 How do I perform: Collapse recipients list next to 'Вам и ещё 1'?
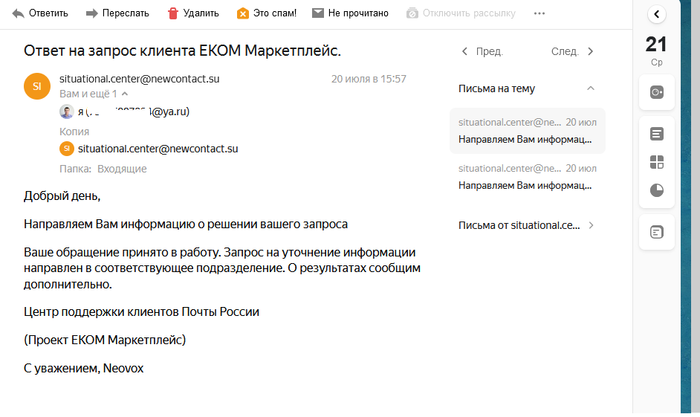pyautogui.click(x=125, y=94)
